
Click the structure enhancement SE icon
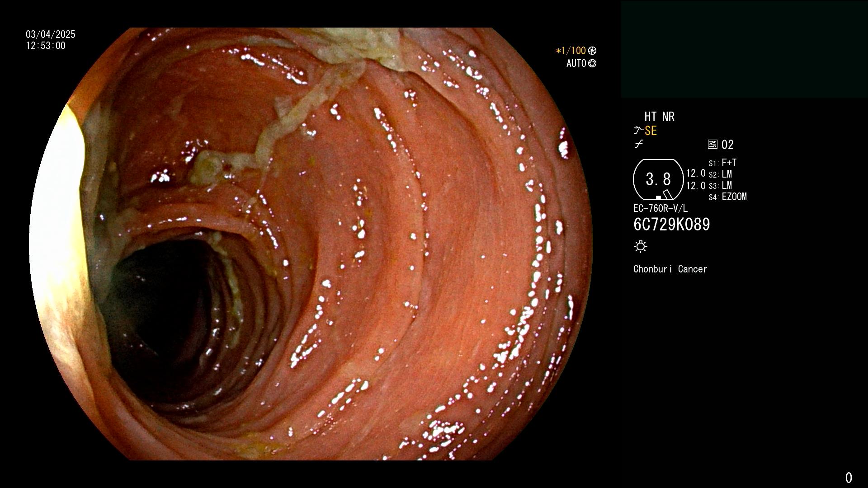(x=638, y=131)
